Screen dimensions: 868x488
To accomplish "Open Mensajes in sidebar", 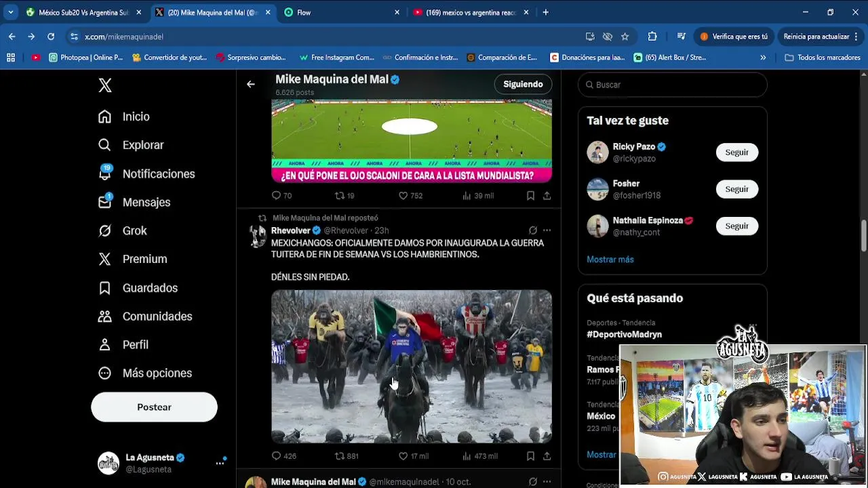I will (134, 202).
